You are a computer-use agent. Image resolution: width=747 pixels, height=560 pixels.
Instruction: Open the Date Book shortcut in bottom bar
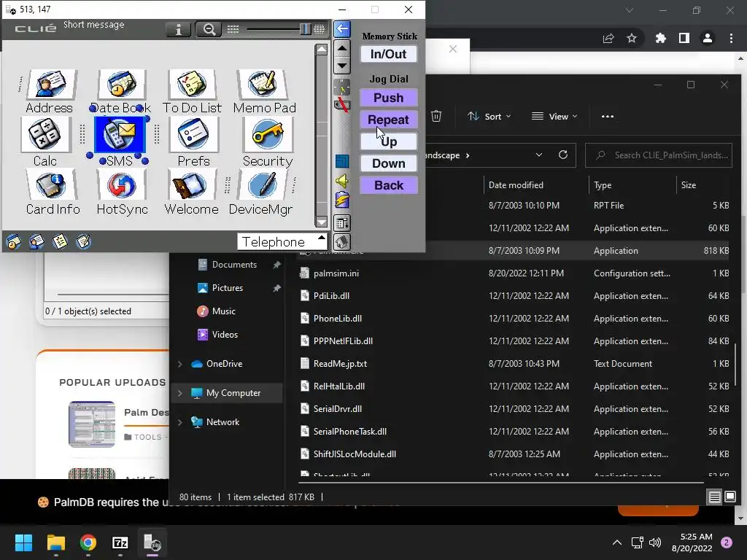point(13,242)
